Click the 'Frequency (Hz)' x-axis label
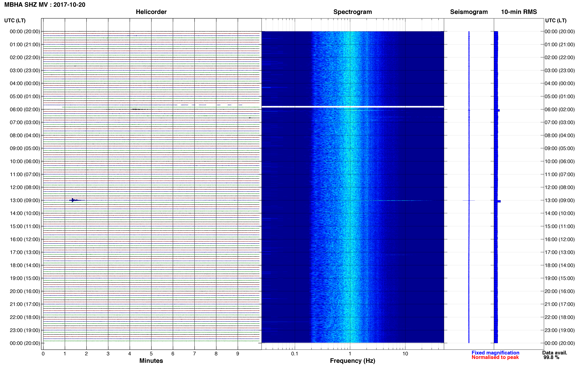 (x=352, y=361)
